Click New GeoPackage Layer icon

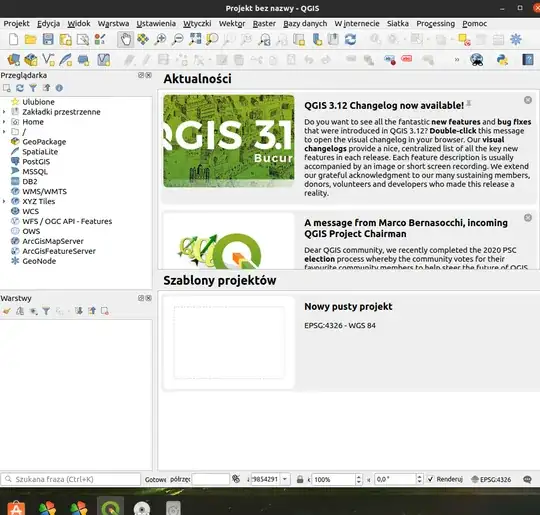(x=31, y=60)
